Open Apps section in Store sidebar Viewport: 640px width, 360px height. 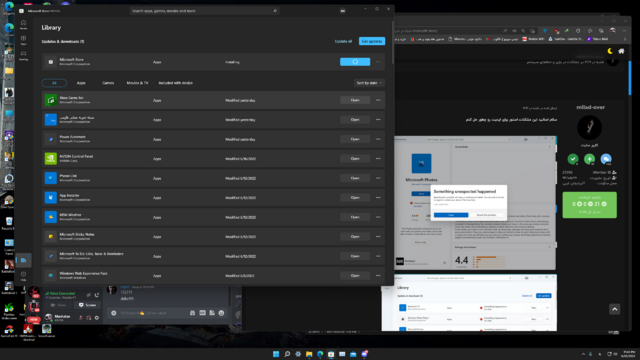(23, 40)
